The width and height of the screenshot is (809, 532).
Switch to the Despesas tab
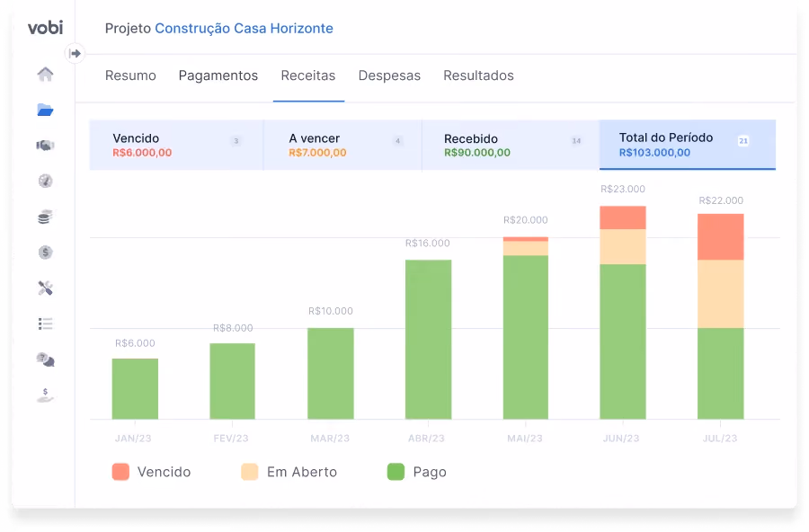pyautogui.click(x=389, y=75)
